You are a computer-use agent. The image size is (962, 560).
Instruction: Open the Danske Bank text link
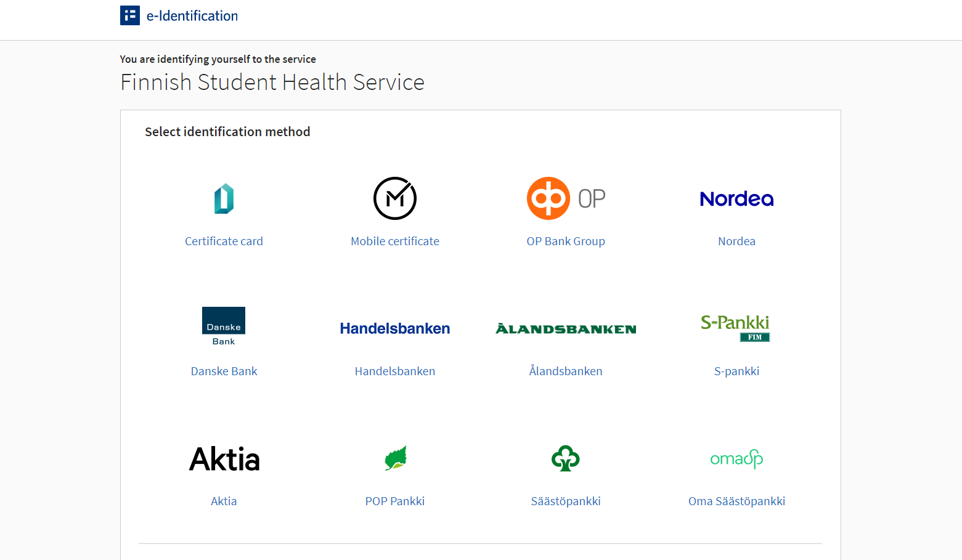(224, 371)
